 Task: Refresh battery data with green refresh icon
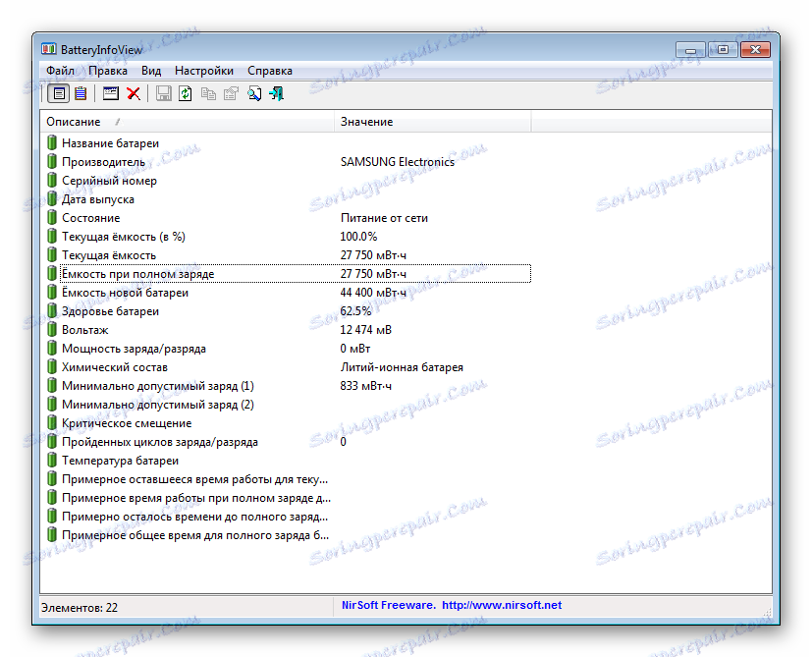(x=186, y=93)
